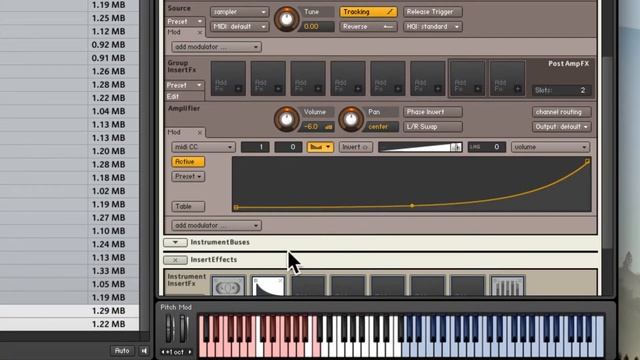Select the curve-shaped effect in Instrument InsertFx
The width and height of the screenshot is (640, 360).
[268, 287]
